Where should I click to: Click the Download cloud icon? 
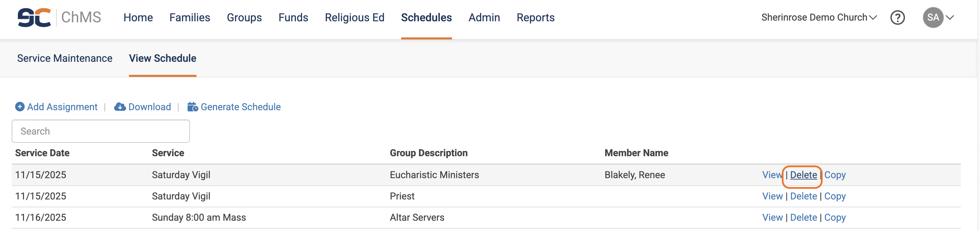coord(120,107)
